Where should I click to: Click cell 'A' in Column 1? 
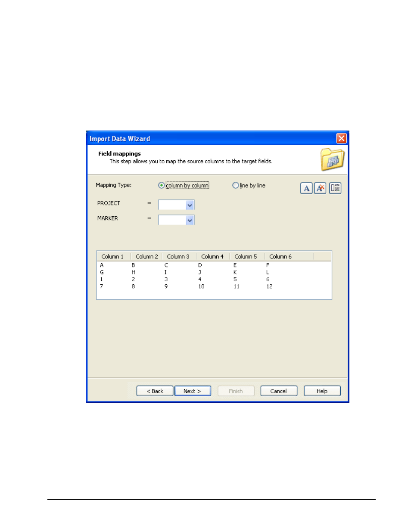(102, 265)
